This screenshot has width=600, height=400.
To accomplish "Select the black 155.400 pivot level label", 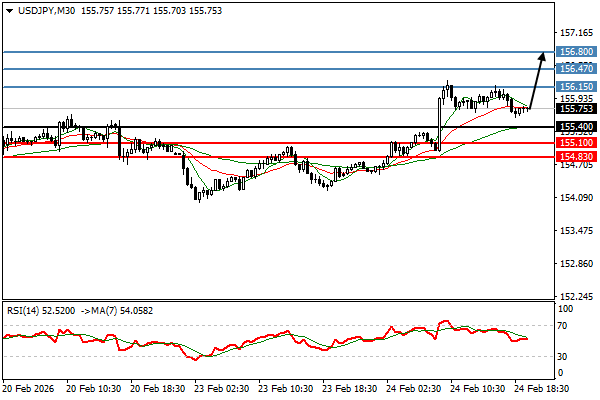I will pos(575,127).
